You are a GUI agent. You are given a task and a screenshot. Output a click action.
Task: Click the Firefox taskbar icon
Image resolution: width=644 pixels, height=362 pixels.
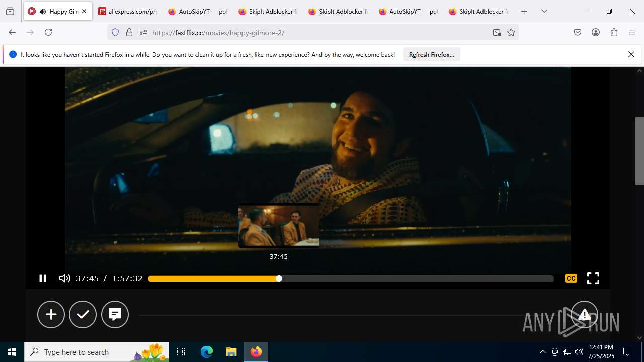click(x=256, y=352)
